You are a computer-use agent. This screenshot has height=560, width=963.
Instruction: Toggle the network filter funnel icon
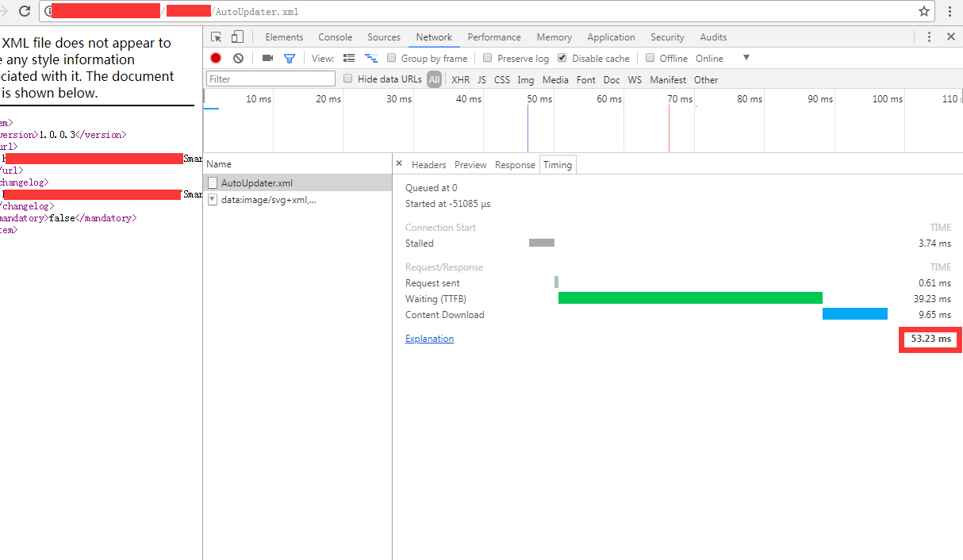pos(290,58)
